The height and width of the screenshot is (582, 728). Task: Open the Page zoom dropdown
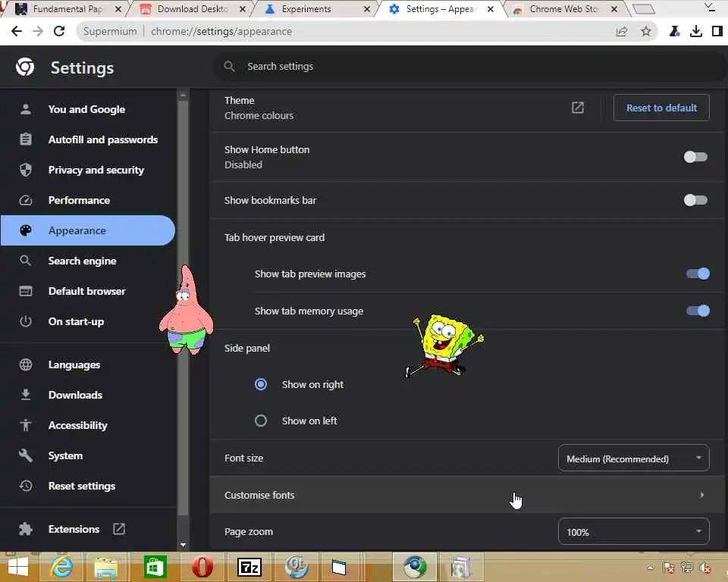[x=633, y=531]
